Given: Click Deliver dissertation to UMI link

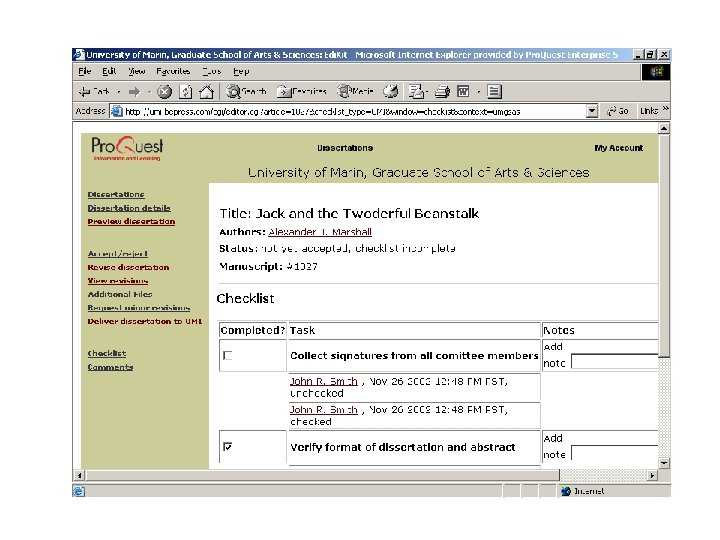Looking at the screenshot, I should (x=145, y=321).
